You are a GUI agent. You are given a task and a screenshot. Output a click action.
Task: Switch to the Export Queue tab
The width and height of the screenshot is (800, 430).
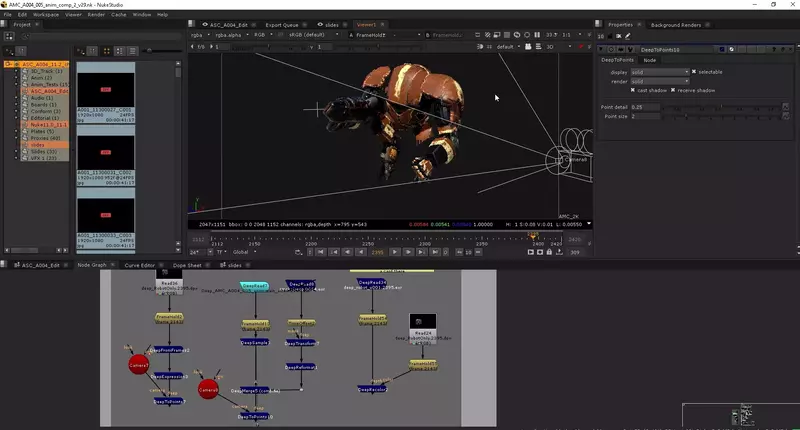pyautogui.click(x=282, y=24)
